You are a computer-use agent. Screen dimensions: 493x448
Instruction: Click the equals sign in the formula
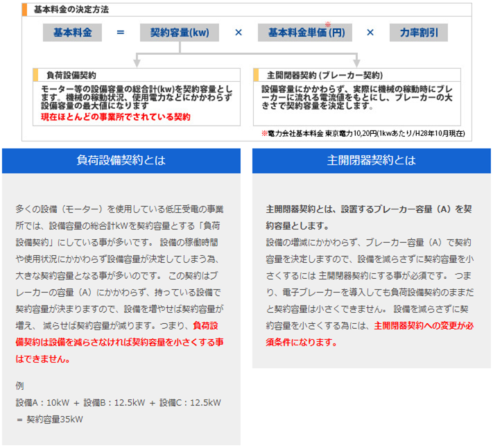click(x=121, y=33)
